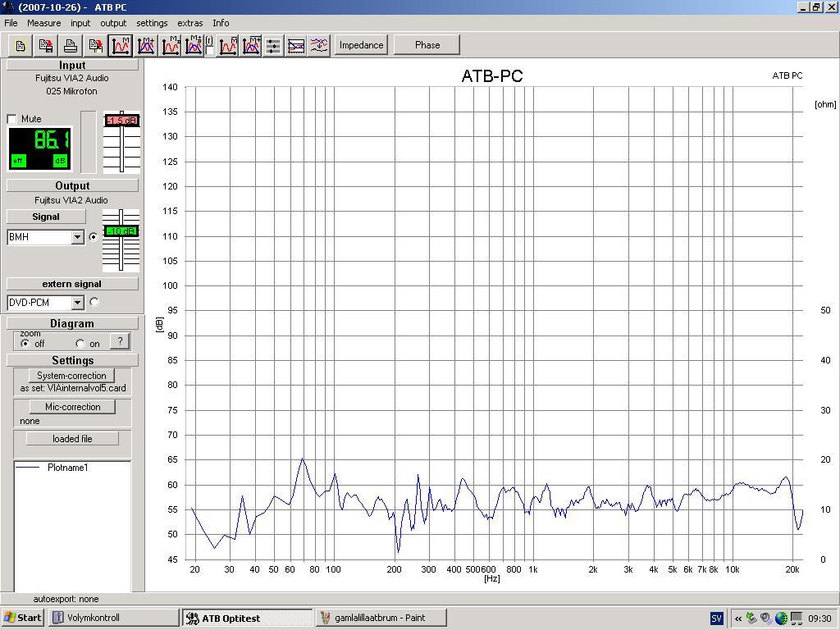Click the eff indicator on level display
Screen dimensions: 840x630
[x=18, y=161]
